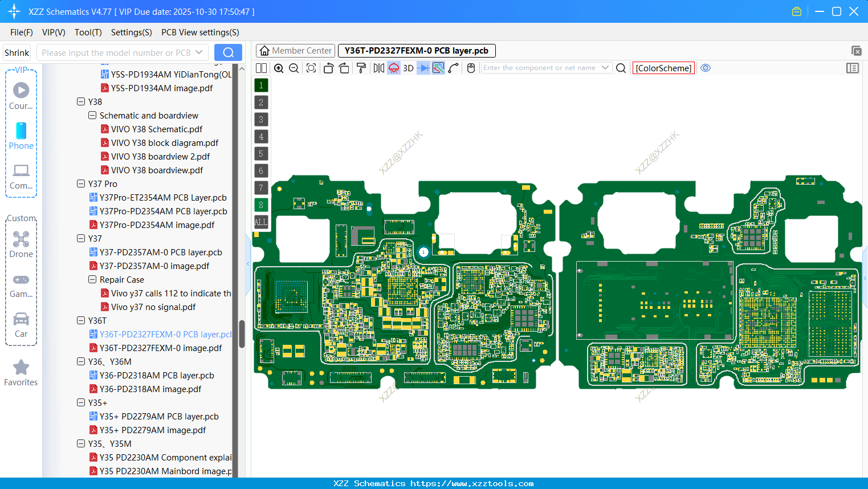Activate the curved trace drawing tool

454,68
